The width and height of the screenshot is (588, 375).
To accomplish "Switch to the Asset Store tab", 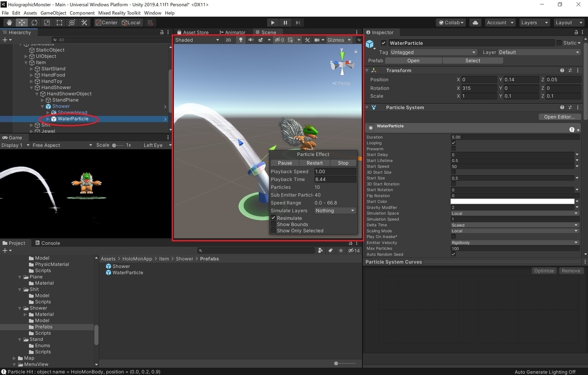I will pos(193,32).
